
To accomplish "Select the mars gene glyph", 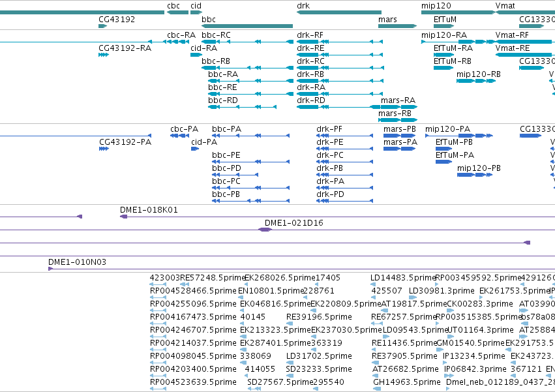I will 397,26.
